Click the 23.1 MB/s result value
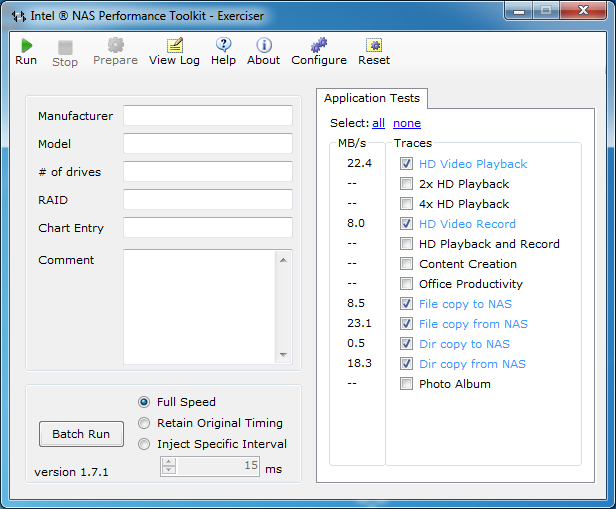The image size is (616, 509). tap(359, 324)
